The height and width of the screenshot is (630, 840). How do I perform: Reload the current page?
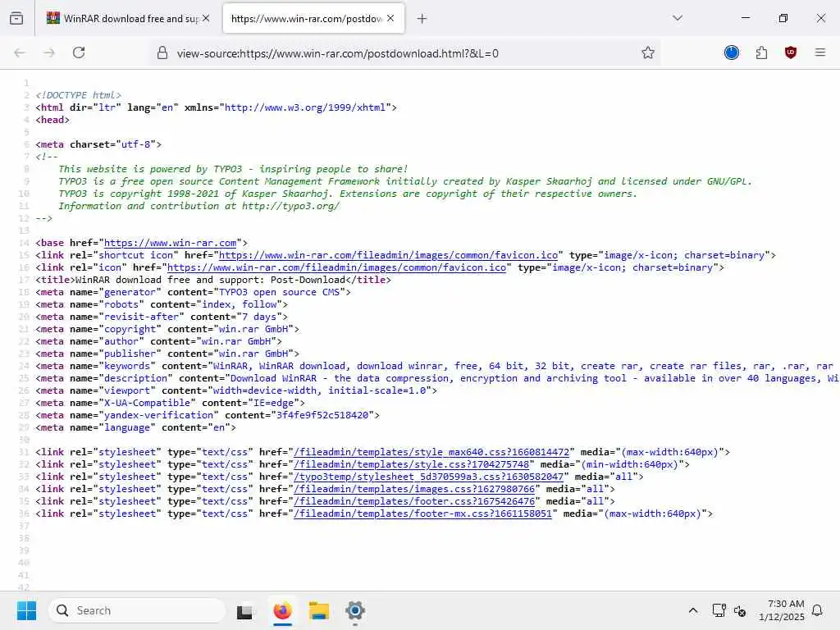79,52
